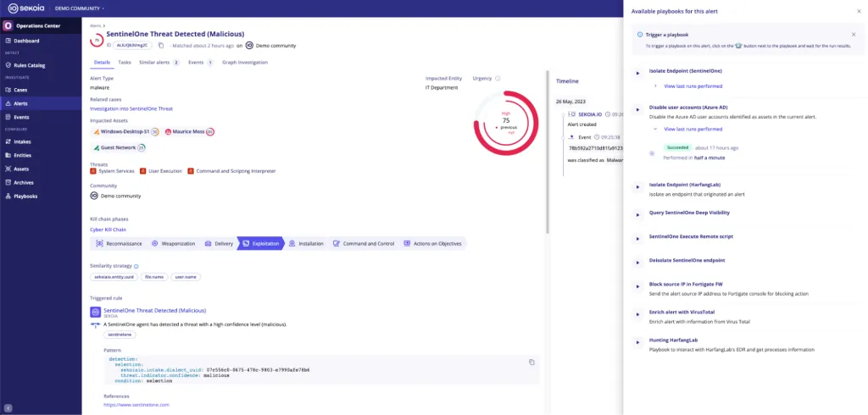
Task: Copy the alert ID
Action: click(161, 46)
